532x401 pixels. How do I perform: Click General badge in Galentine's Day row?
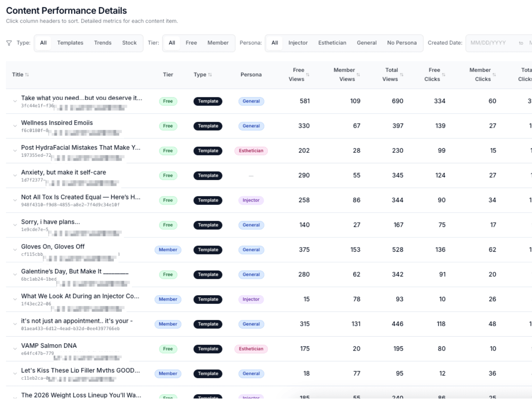[251, 274]
